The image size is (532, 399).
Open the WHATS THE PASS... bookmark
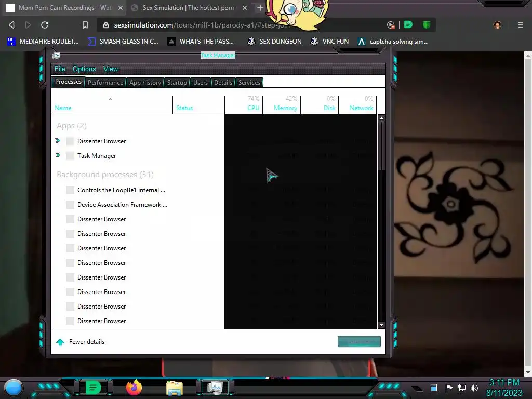[x=201, y=42]
